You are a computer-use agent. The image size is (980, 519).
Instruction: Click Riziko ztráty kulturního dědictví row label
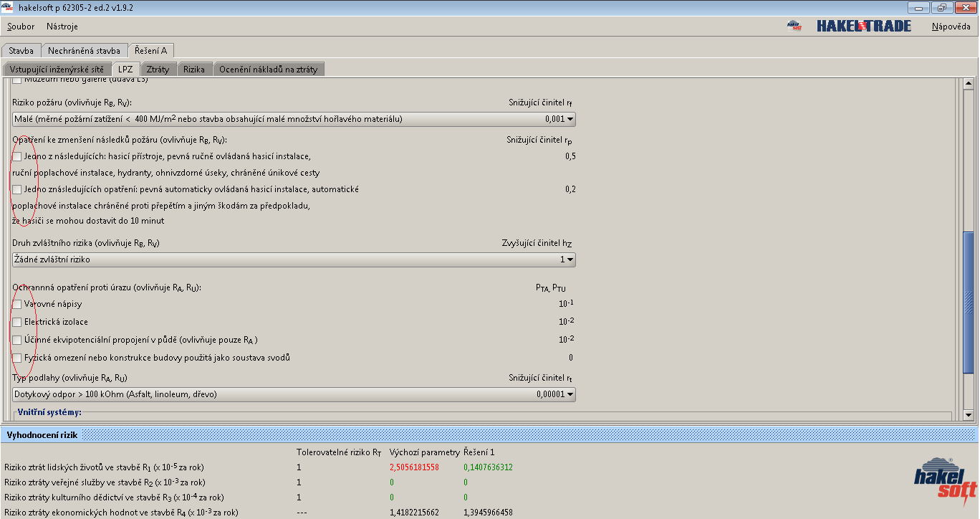(x=114, y=497)
